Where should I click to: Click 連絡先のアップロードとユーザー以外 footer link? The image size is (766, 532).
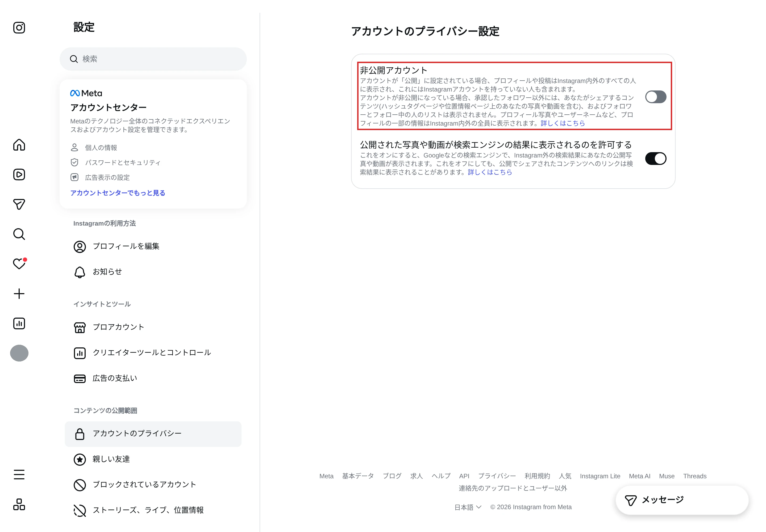tap(513, 488)
